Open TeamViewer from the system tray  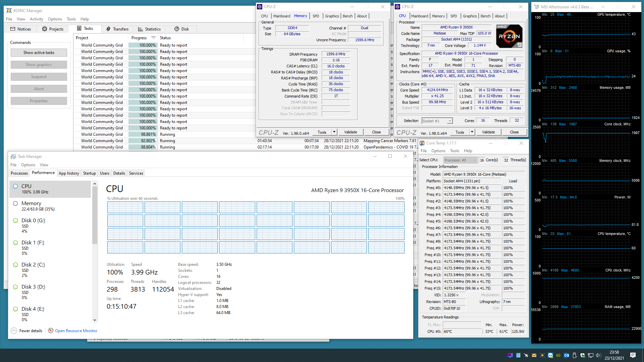[x=550, y=355]
